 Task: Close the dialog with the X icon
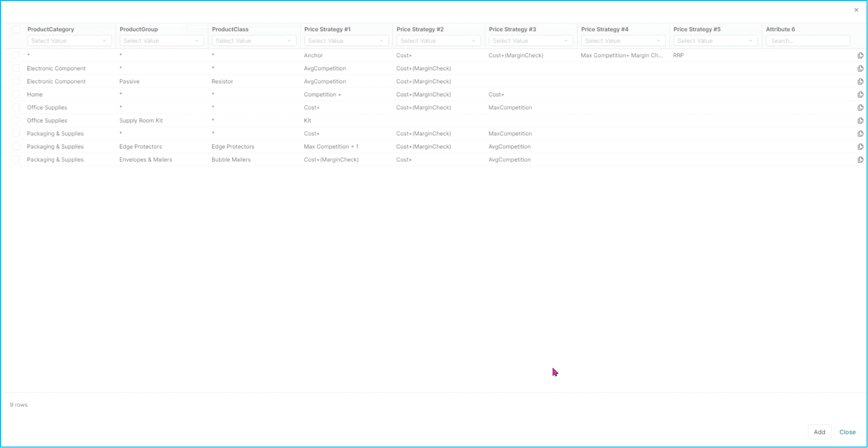(856, 10)
